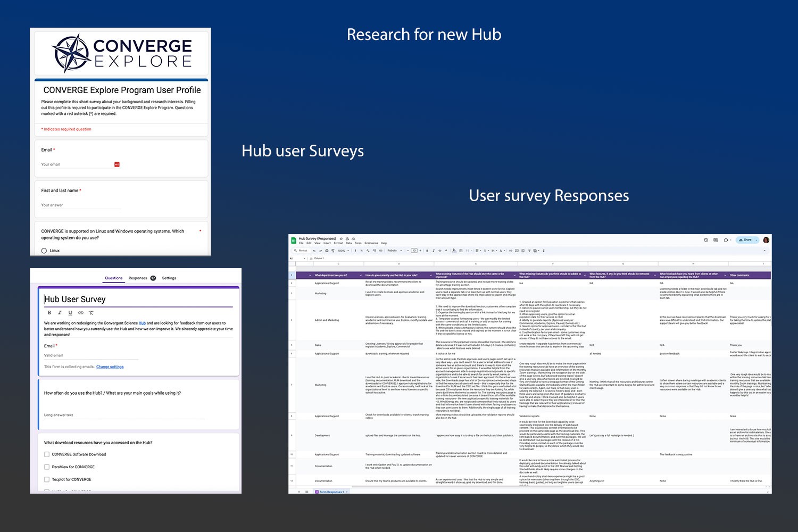The image size is (798, 532).
Task: Click the Sheets star icon beside Hub Survey (Responses)
Action: [341, 239]
